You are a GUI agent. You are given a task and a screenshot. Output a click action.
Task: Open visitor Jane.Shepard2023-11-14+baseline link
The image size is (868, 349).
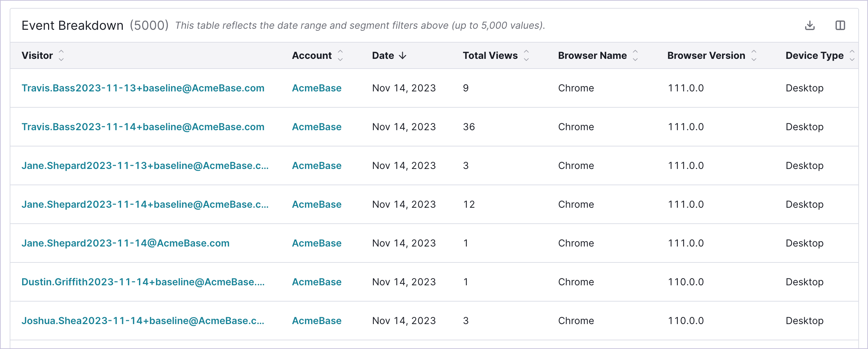coord(145,204)
